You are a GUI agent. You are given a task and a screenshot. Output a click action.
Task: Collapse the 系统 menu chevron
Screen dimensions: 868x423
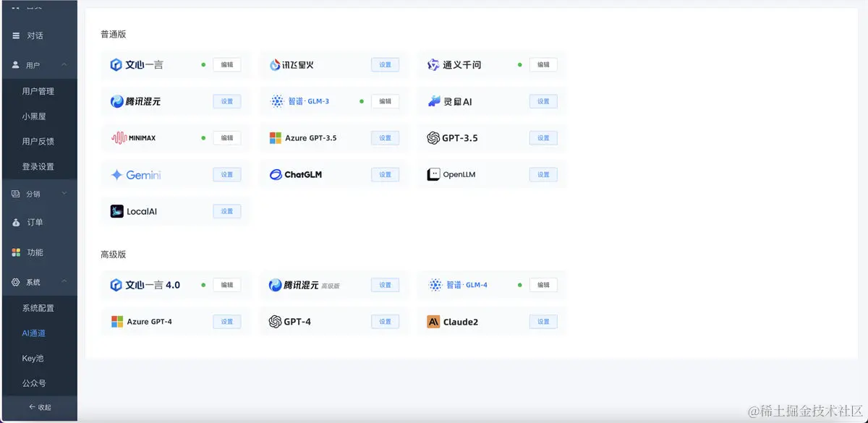[64, 281]
